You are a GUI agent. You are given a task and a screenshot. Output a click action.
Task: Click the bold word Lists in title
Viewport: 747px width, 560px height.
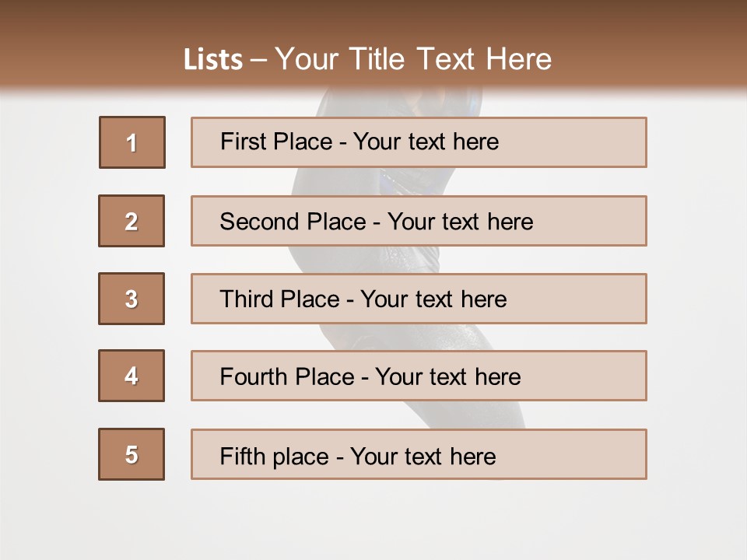(213, 60)
